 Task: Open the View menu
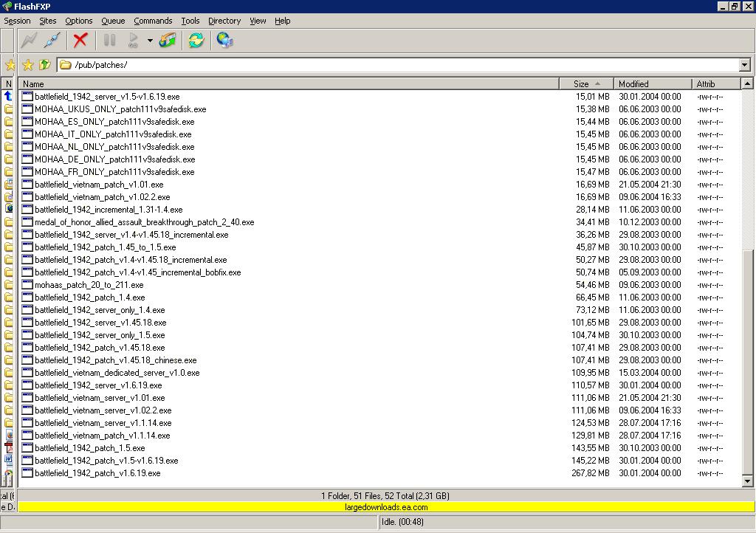point(258,21)
